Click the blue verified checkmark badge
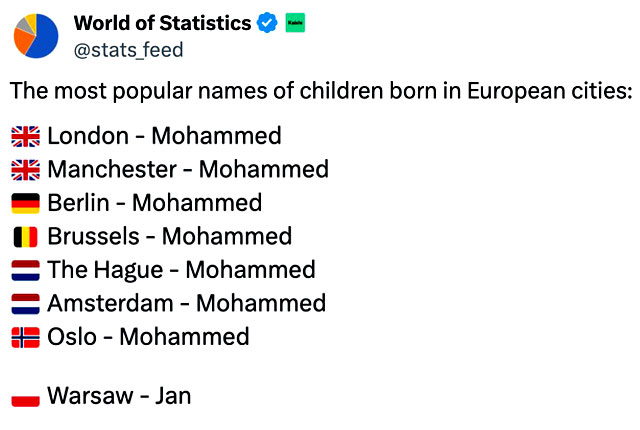640x430 pixels. pos(267,23)
